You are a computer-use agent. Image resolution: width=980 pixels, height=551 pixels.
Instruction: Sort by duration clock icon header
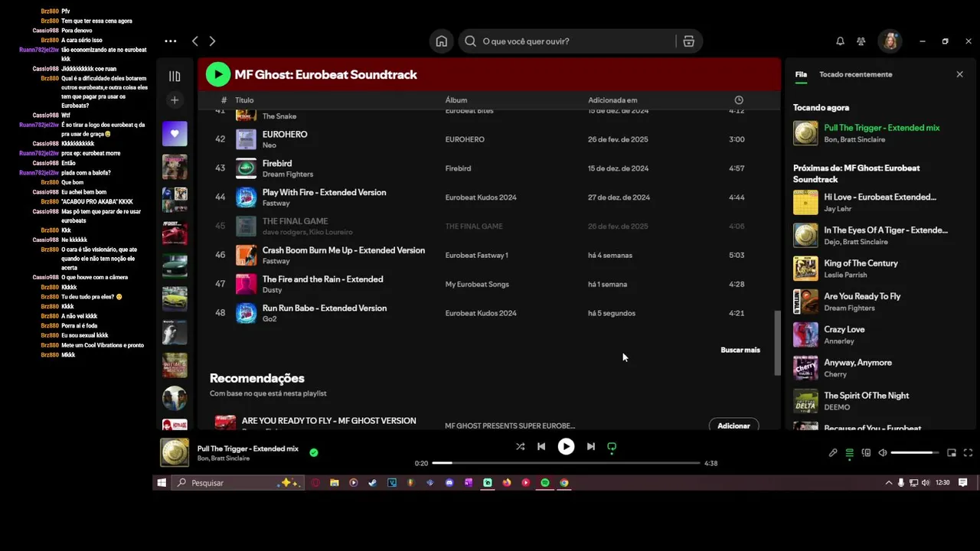coord(738,100)
